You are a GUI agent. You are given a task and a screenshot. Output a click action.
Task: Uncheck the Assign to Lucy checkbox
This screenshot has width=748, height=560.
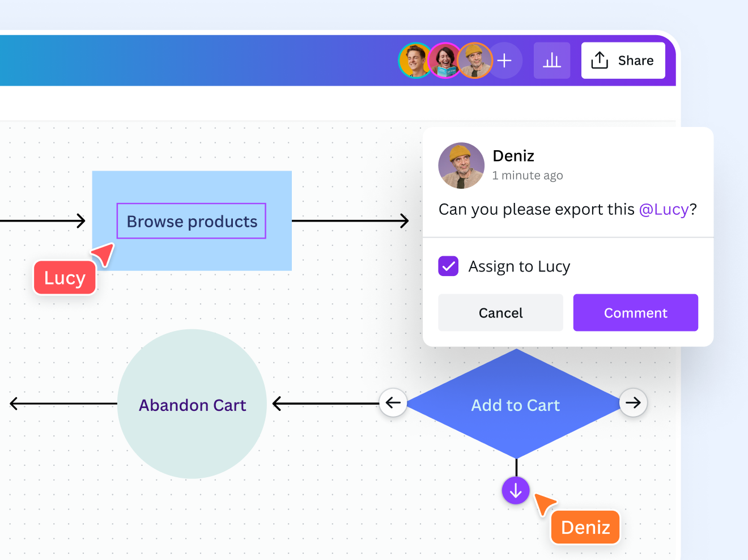tap(448, 266)
